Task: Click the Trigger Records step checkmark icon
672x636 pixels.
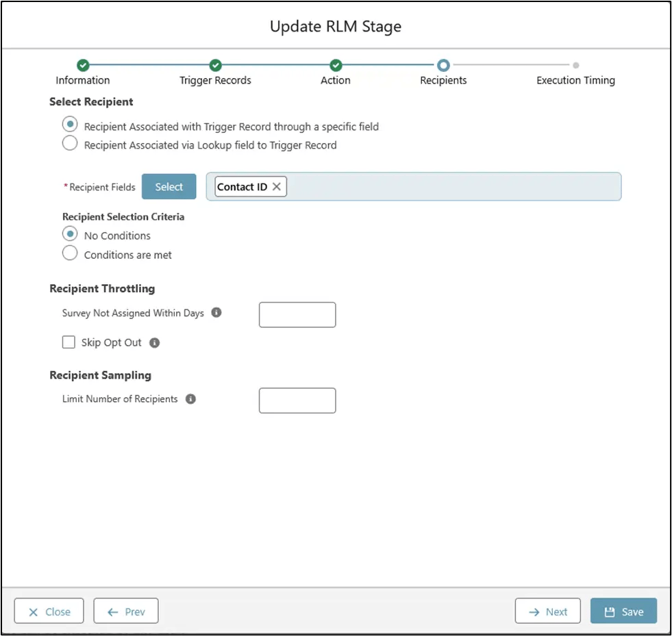Action: coord(215,65)
